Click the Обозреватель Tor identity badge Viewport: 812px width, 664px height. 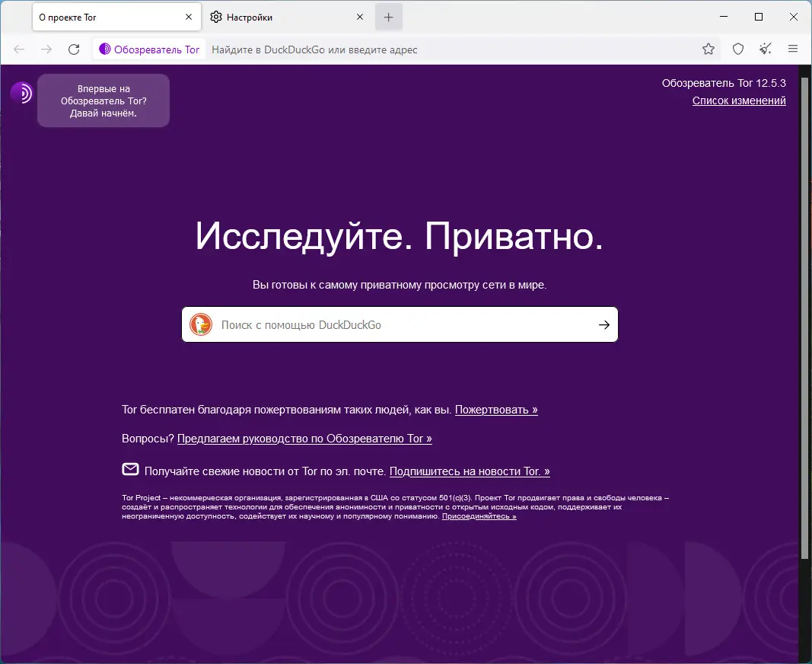149,49
